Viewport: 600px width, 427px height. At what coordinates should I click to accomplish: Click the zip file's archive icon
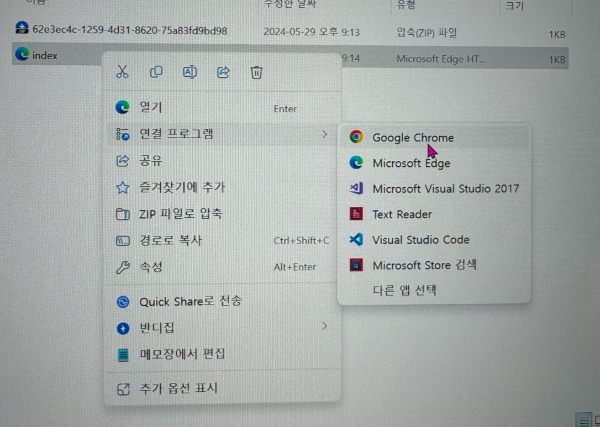(x=22, y=28)
